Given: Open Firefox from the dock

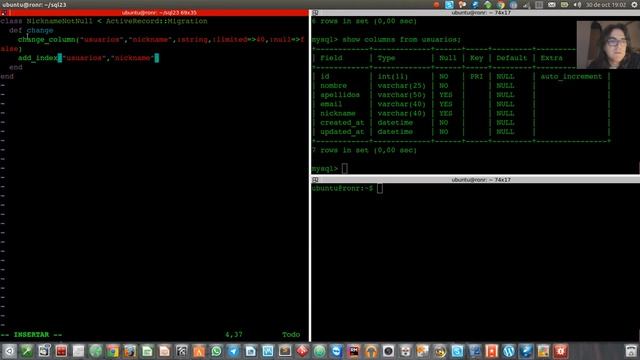Looking at the screenshot, I should [130, 351].
